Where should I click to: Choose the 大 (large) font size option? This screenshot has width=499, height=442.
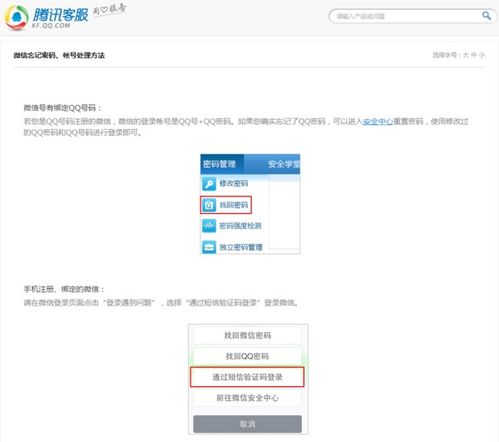[466, 55]
